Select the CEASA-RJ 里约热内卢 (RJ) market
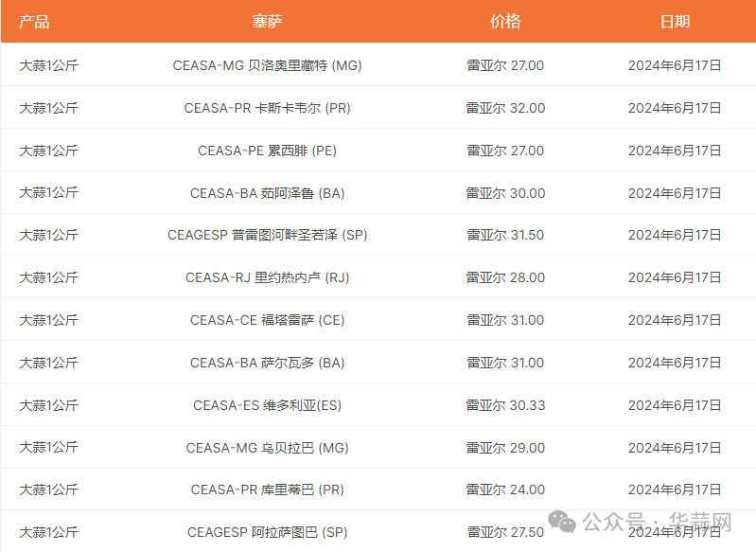 (x=267, y=277)
